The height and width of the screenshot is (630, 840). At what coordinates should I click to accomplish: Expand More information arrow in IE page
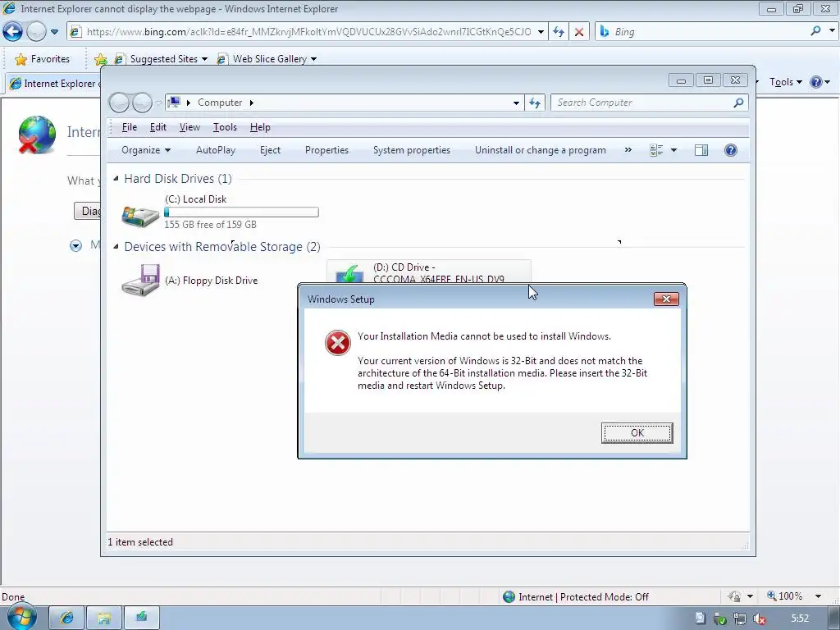(76, 246)
